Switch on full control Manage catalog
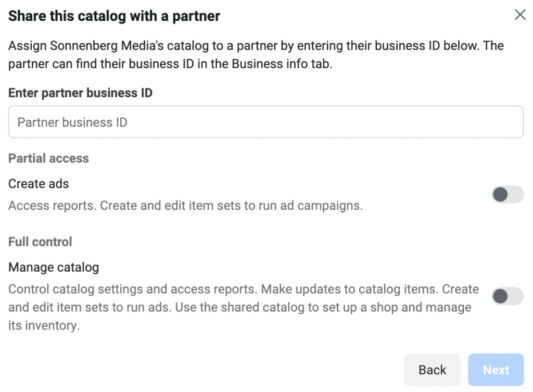The height and width of the screenshot is (392, 533). point(507,296)
